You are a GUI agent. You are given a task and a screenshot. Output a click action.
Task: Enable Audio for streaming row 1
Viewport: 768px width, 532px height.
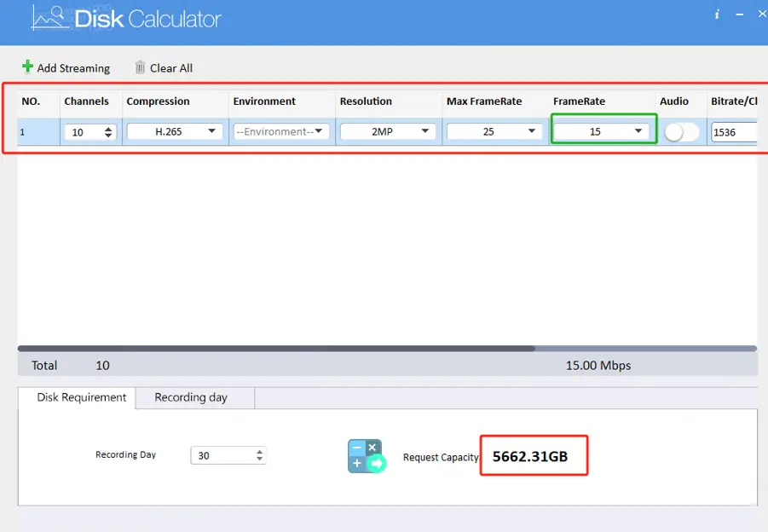click(680, 131)
